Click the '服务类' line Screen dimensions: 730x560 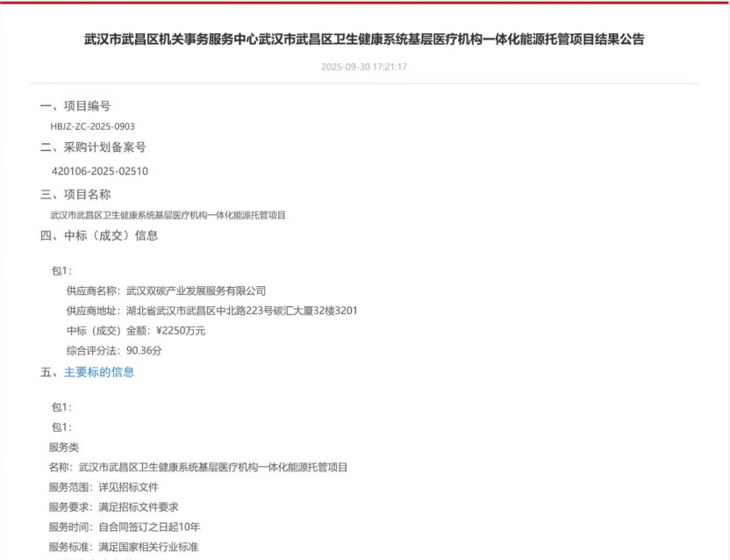pyautogui.click(x=64, y=448)
